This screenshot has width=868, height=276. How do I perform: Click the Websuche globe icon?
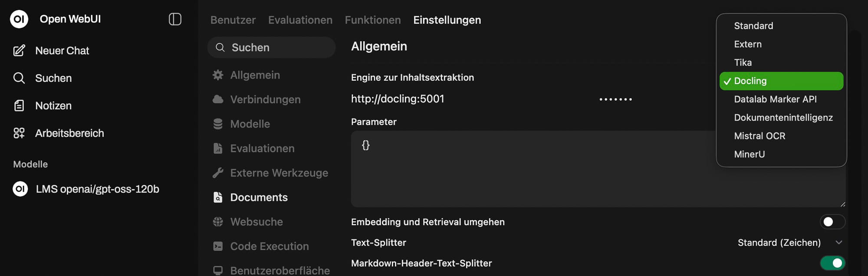[x=218, y=222]
